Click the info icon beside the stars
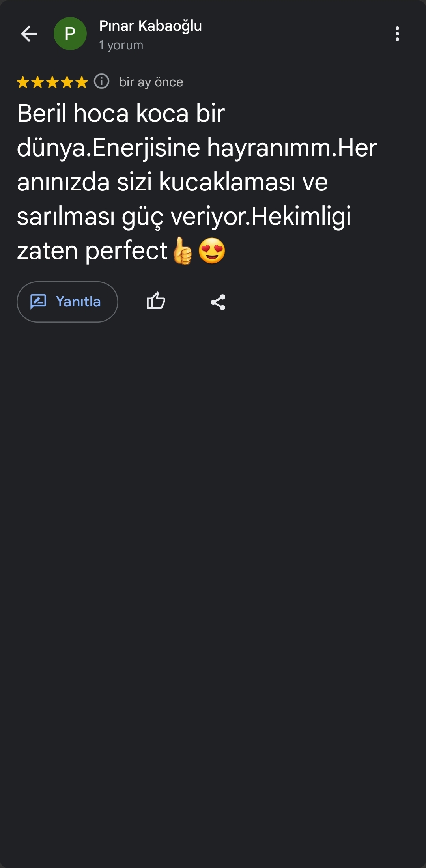This screenshot has height=868, width=426. coord(102,82)
